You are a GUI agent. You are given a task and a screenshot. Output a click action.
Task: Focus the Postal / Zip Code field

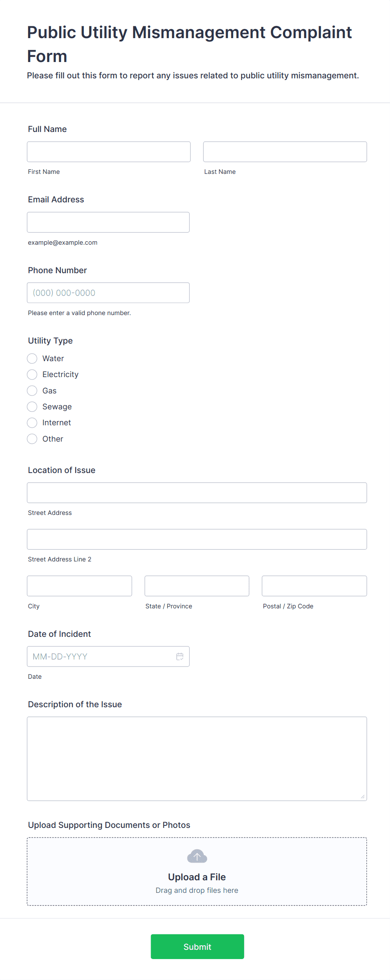pyautogui.click(x=314, y=586)
